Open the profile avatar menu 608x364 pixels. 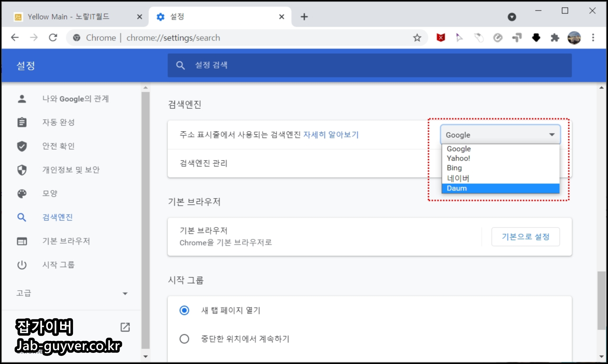pyautogui.click(x=574, y=37)
